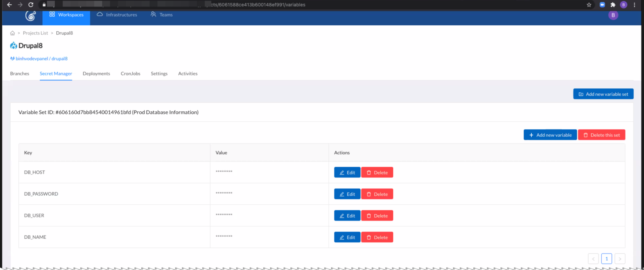Switch to the Branches tab

point(20,74)
